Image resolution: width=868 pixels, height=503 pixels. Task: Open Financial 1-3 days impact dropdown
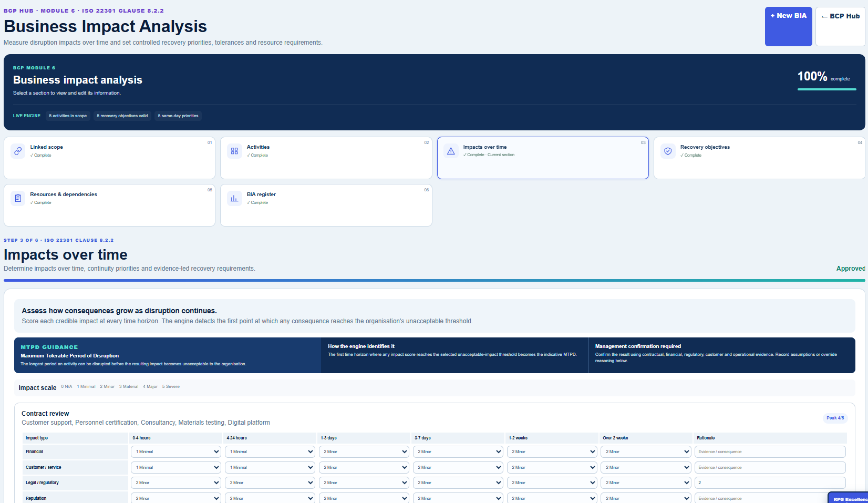tap(364, 451)
